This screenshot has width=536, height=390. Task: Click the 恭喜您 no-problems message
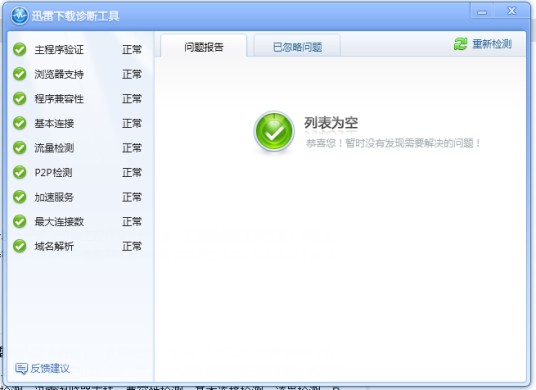click(x=393, y=143)
